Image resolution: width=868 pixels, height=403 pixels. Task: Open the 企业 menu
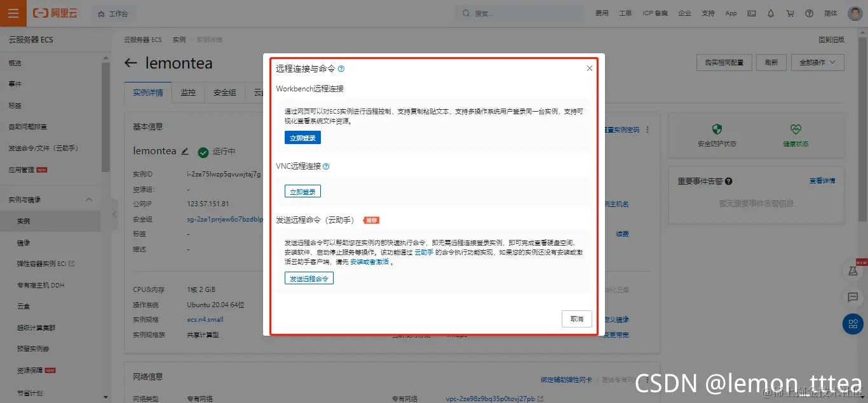point(684,13)
